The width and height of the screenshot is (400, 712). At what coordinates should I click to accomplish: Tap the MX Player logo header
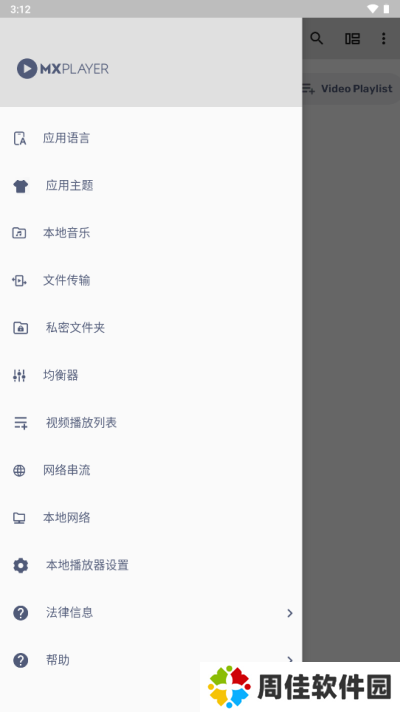pos(63,69)
